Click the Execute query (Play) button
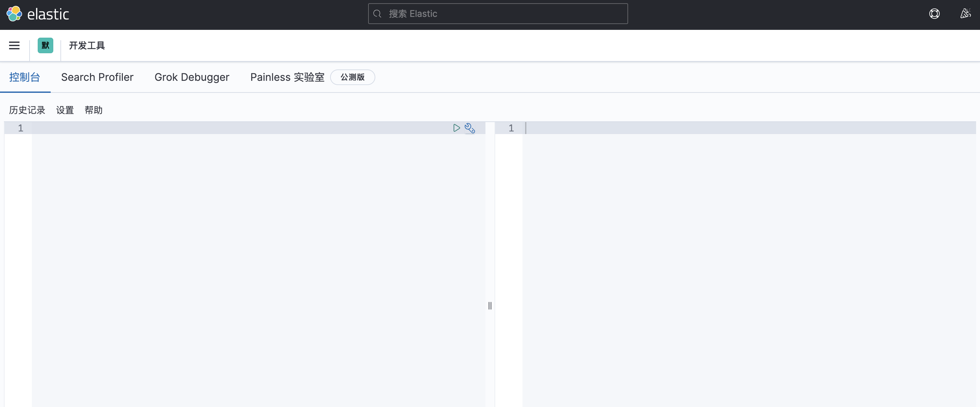This screenshot has height=407, width=980. (x=456, y=128)
